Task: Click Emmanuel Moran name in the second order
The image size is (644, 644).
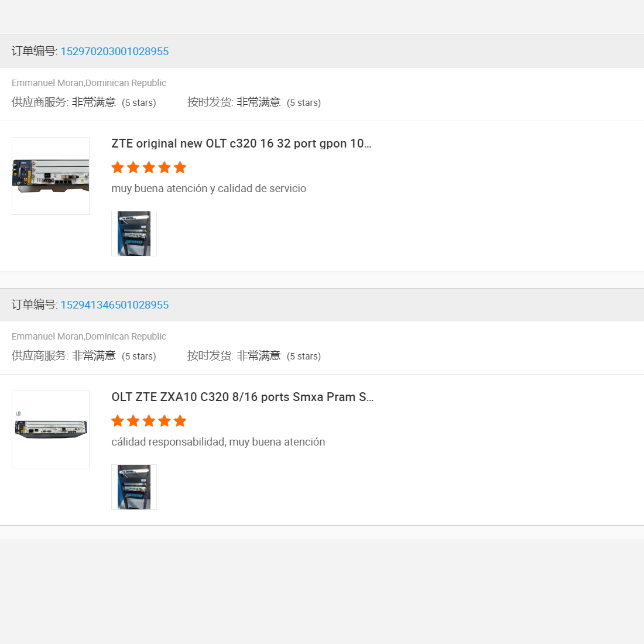Action: (47, 337)
